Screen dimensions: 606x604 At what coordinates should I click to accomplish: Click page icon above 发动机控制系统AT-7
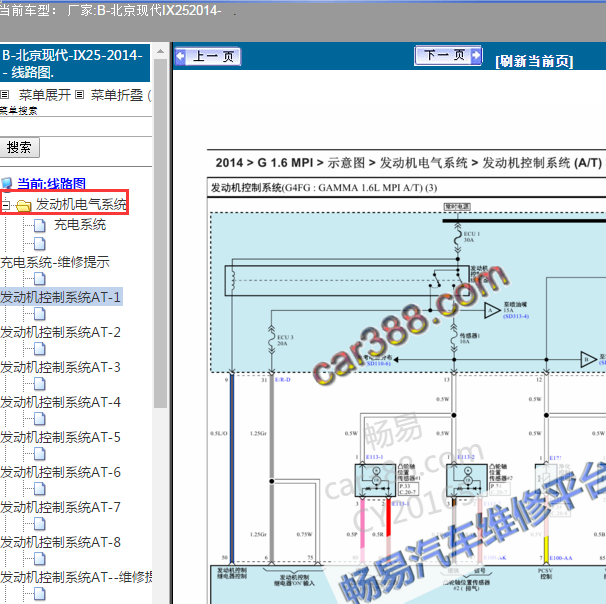[x=40, y=489]
